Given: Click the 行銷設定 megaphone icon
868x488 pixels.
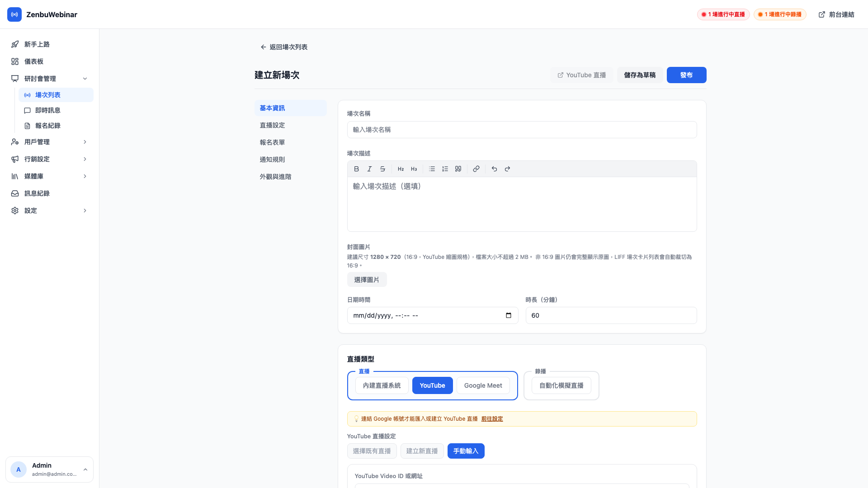Looking at the screenshot, I should [15, 159].
